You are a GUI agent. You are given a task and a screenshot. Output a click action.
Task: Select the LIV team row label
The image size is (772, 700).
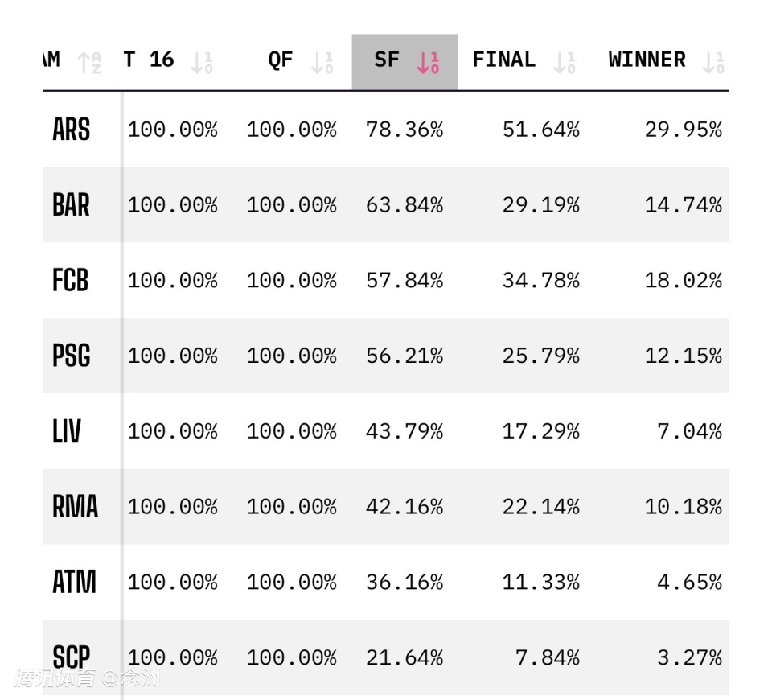[67, 431]
